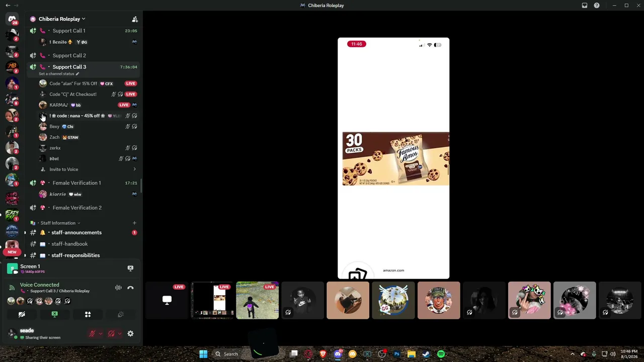Join the Support Call 1 voice channel
The image size is (644, 362).
[x=84, y=31]
